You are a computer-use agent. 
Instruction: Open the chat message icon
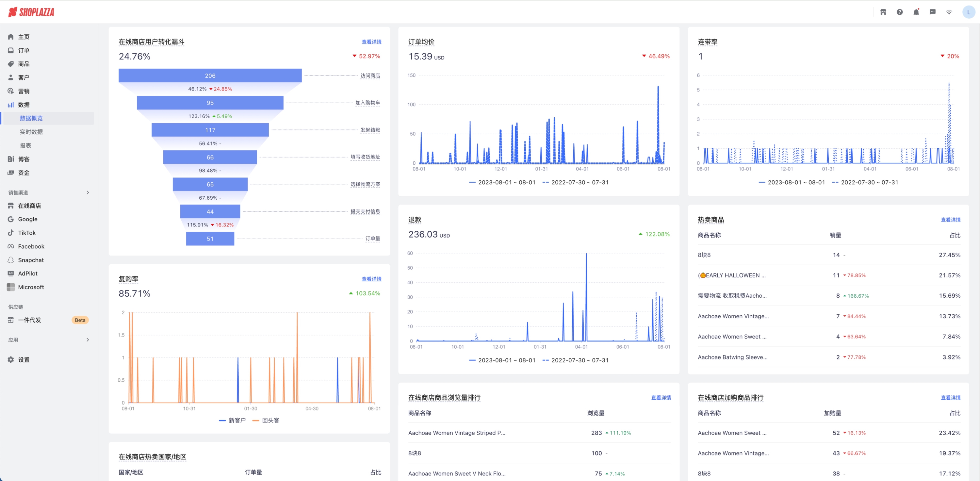coord(932,12)
